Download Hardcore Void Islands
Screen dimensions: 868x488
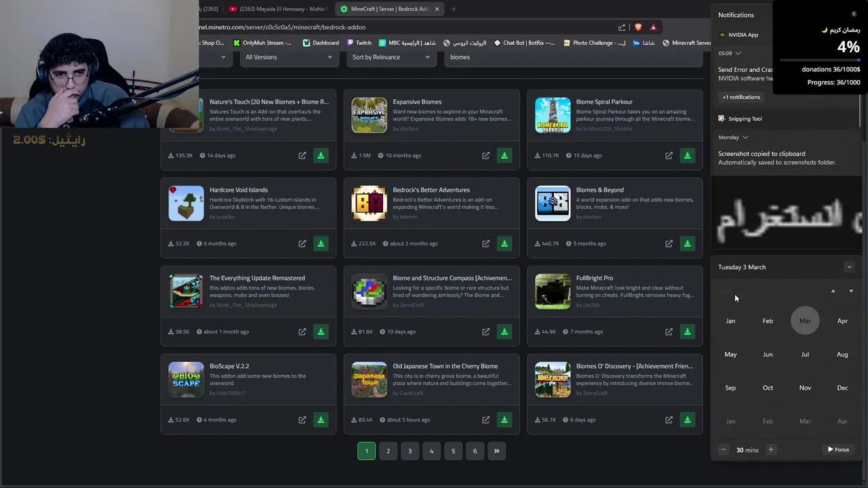pos(321,243)
